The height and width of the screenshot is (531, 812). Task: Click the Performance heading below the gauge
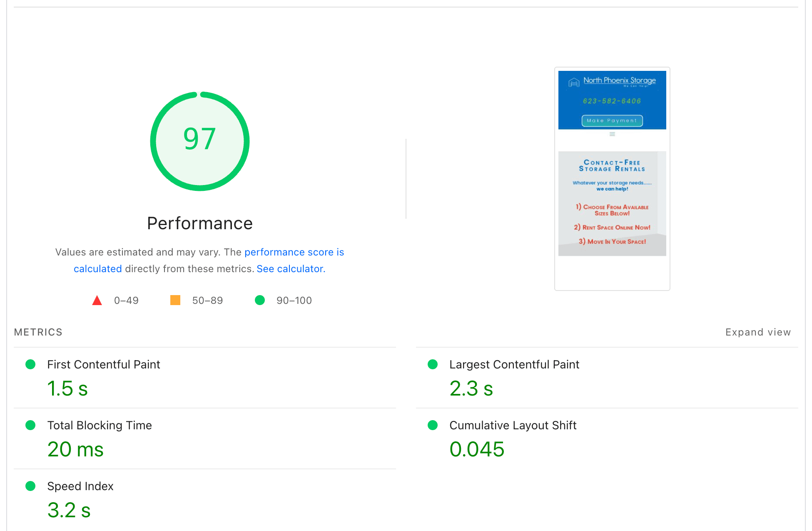[200, 223]
